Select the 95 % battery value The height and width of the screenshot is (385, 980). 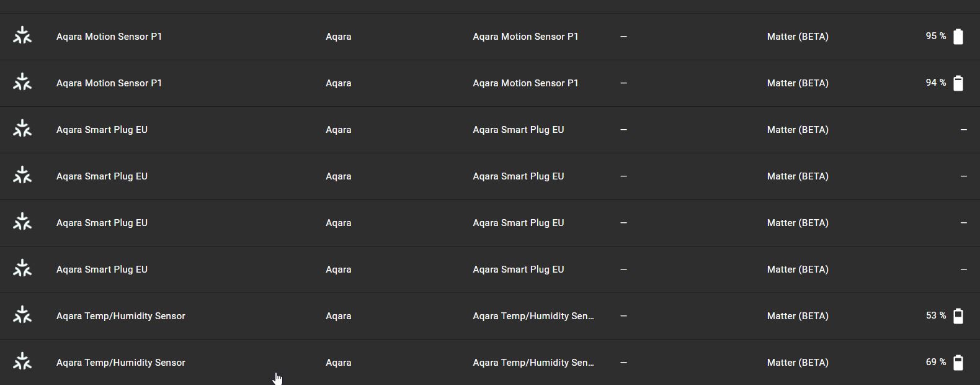point(936,37)
